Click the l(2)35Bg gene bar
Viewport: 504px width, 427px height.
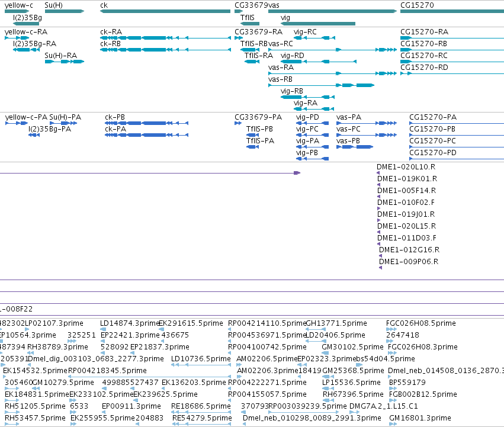click(x=26, y=24)
